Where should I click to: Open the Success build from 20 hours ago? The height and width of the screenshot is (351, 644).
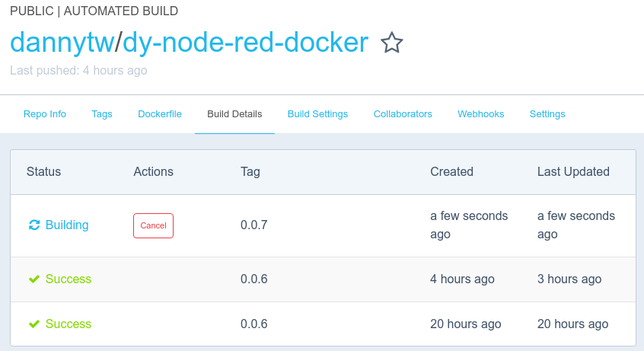click(x=69, y=324)
